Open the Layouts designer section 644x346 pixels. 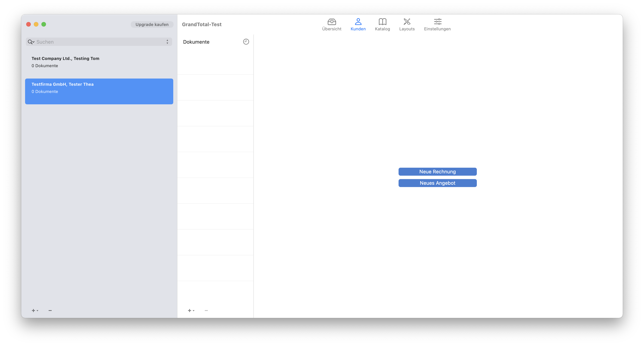point(407,24)
